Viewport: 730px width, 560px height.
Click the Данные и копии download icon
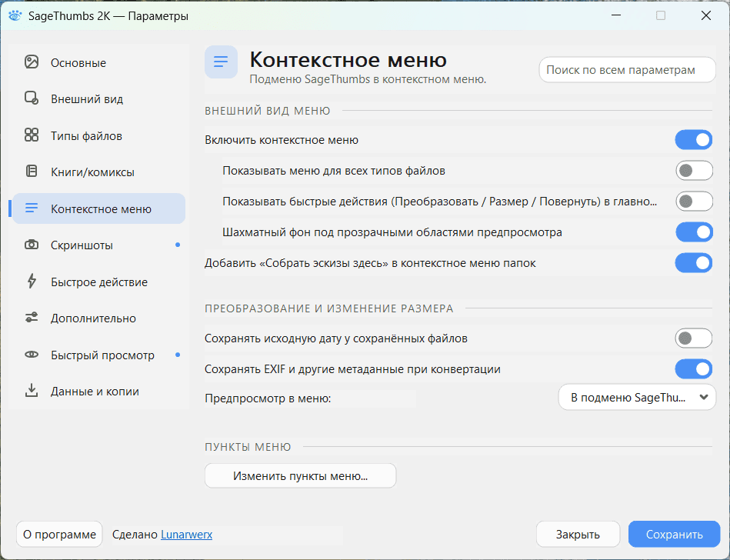point(32,391)
